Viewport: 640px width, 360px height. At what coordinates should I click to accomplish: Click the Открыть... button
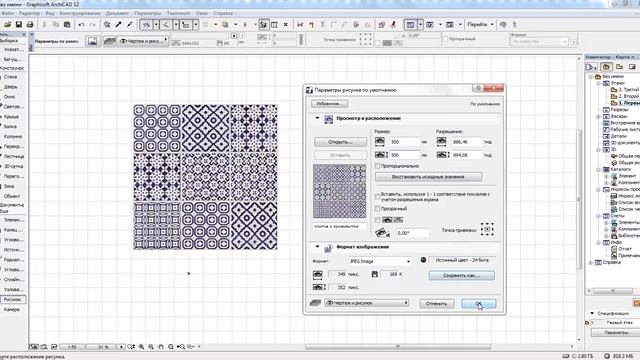coord(340,142)
